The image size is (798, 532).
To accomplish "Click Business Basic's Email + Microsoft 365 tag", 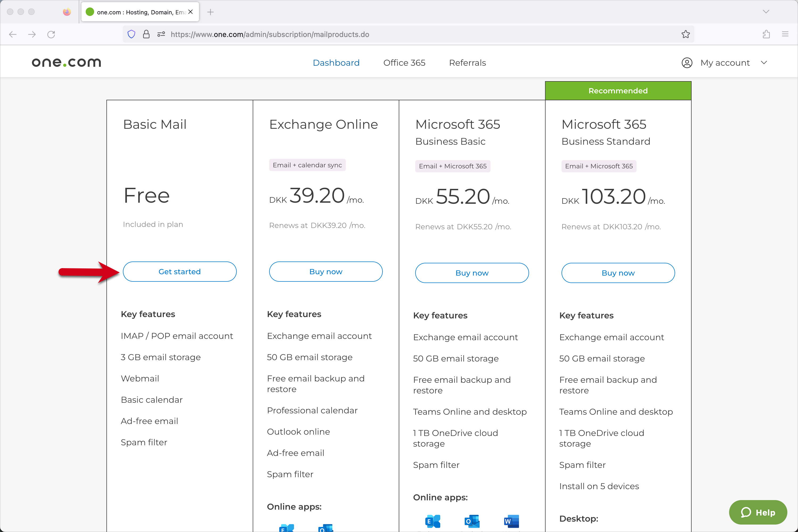I will (x=453, y=166).
